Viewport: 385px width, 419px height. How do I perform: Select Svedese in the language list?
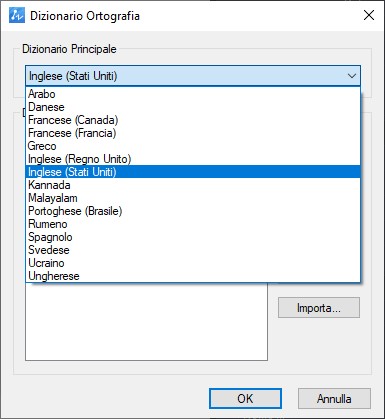(193, 250)
